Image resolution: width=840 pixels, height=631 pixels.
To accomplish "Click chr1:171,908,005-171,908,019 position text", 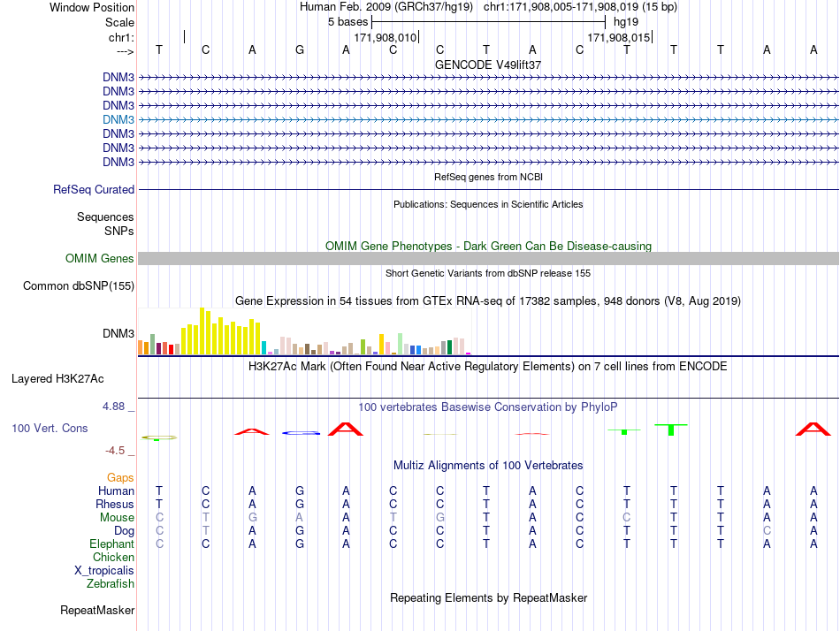I will 580,7.
